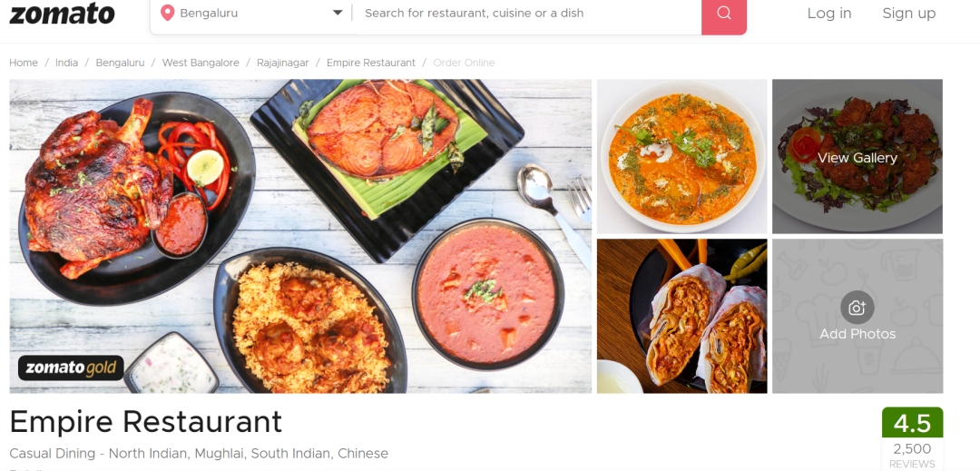Go to Home breadcrumb
Viewport: 980px width, 471px height.
(24, 63)
